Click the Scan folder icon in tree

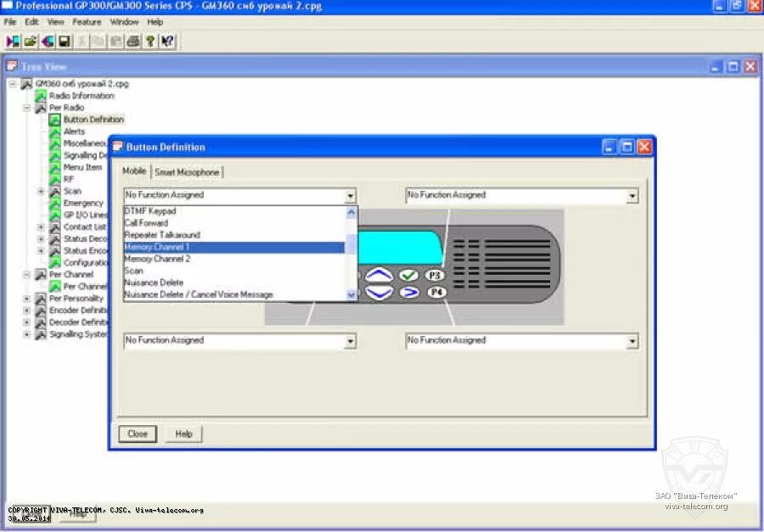coord(55,192)
